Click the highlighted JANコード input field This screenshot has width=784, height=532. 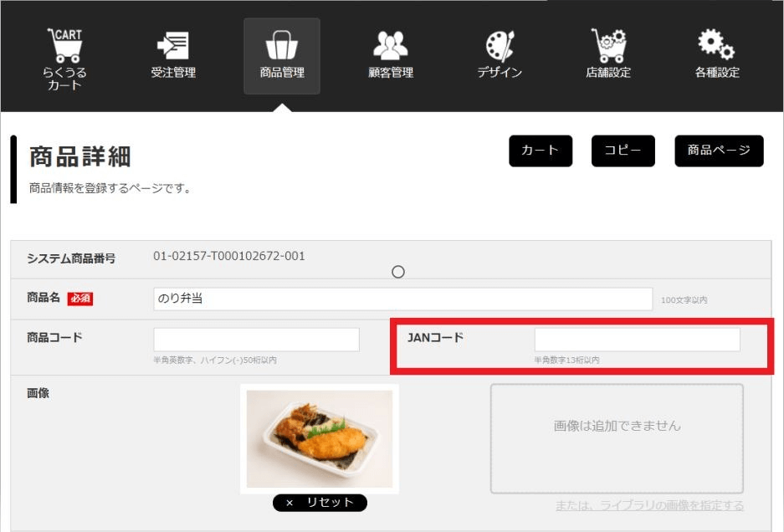pyautogui.click(x=637, y=339)
